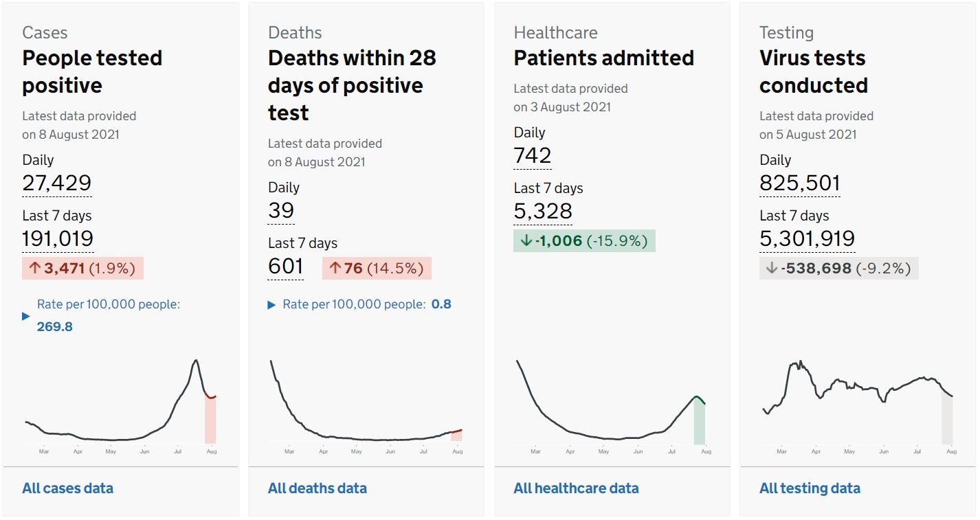Click last 7 days cases figure 191,019

pos(58,238)
